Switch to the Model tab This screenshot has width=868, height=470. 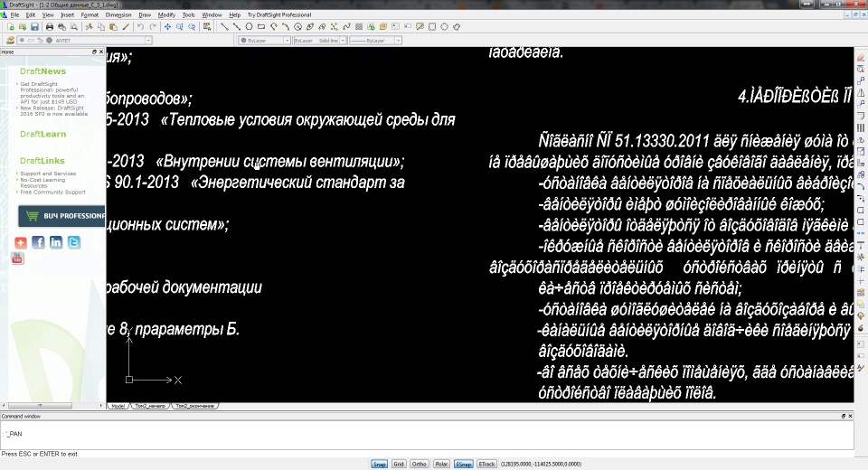click(x=118, y=406)
